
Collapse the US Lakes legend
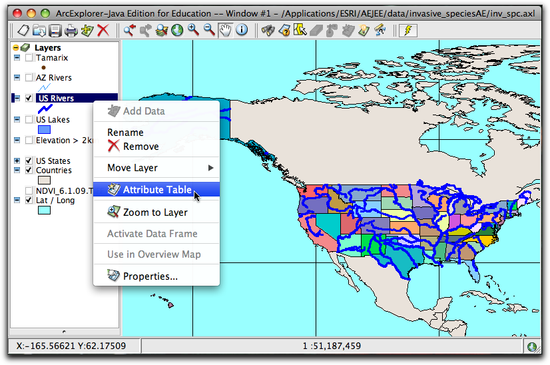pos(17,120)
